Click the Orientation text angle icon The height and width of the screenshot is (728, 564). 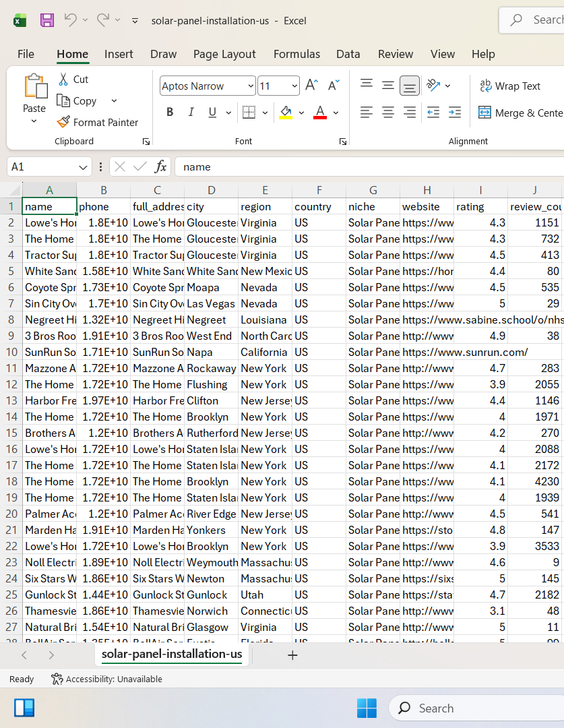click(x=433, y=85)
